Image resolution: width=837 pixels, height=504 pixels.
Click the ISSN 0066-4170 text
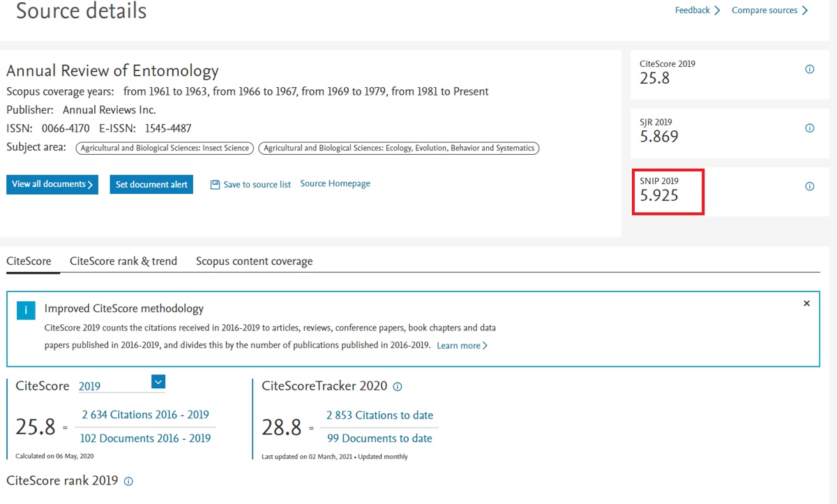[x=48, y=128]
